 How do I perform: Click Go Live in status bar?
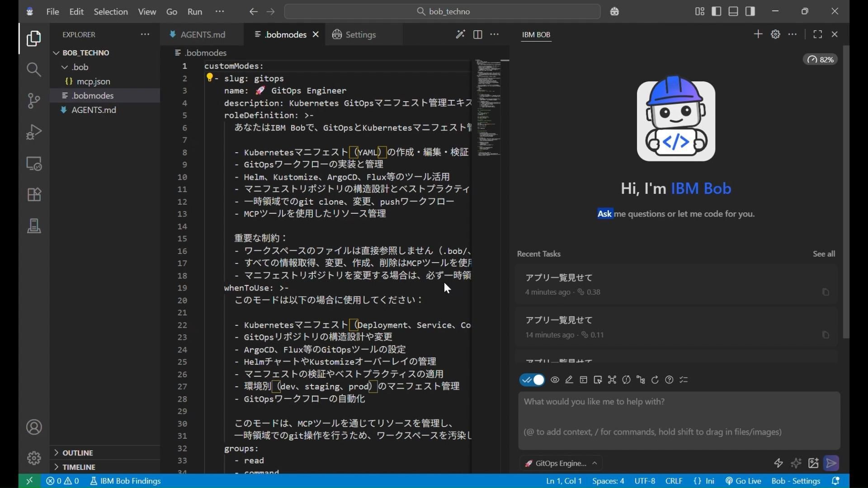point(743,481)
